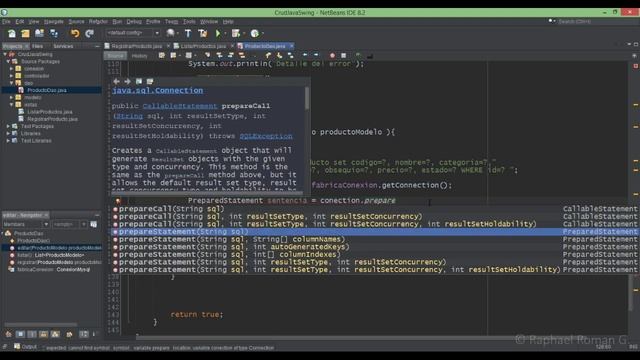Viewport: 640px width, 360px height.
Task: Click Javadoc popup back arrow
Action: [117, 82]
